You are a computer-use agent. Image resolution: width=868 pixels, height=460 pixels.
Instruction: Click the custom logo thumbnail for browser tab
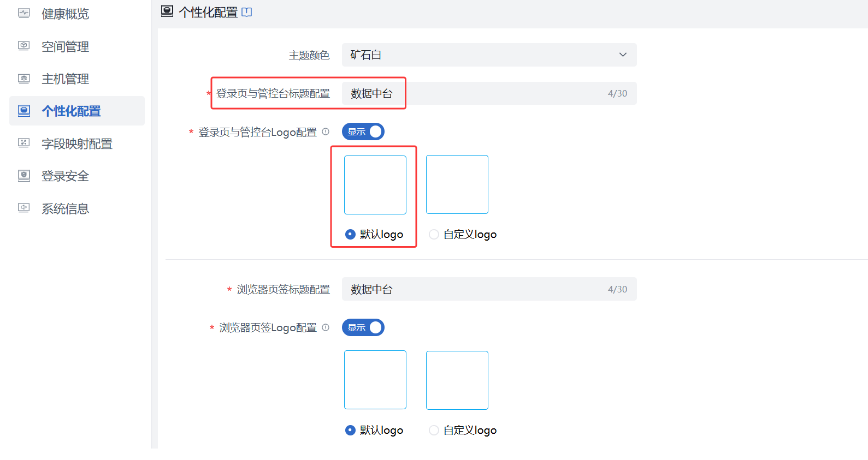(457, 380)
